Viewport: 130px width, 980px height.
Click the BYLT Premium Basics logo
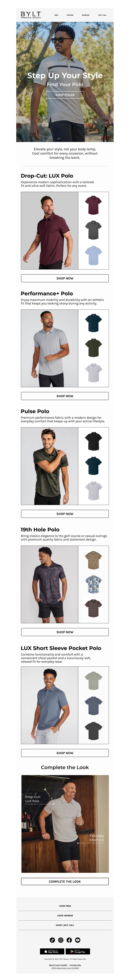pyautogui.click(x=31, y=15)
